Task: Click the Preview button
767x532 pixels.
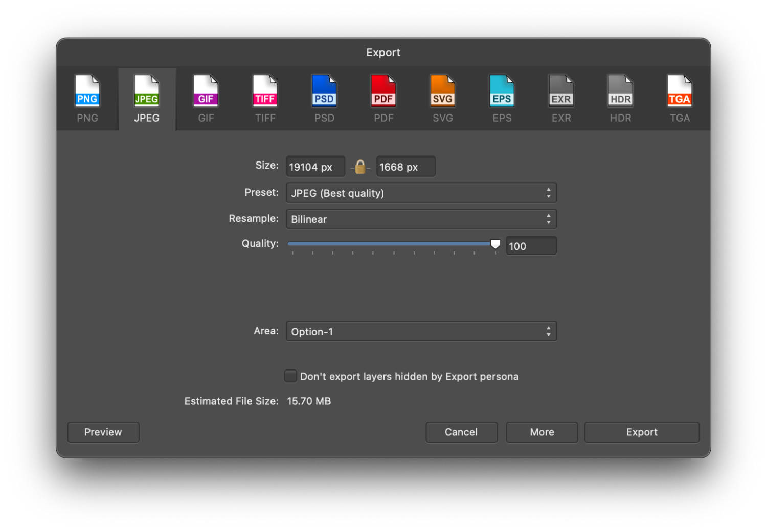Action: coord(103,432)
